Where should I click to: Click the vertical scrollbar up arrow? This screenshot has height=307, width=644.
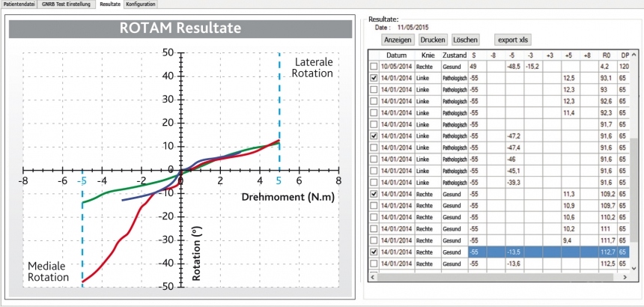tap(633, 55)
